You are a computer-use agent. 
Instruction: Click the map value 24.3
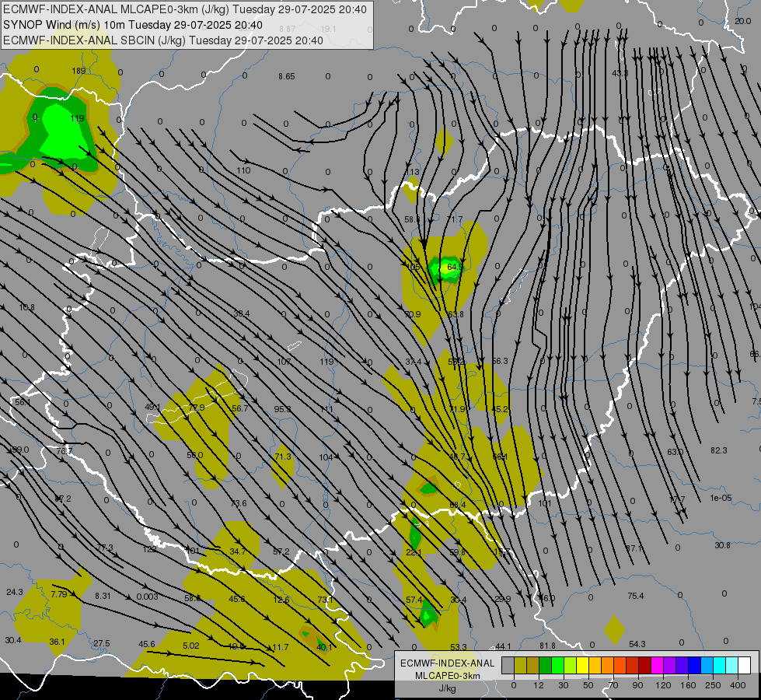click(15, 592)
